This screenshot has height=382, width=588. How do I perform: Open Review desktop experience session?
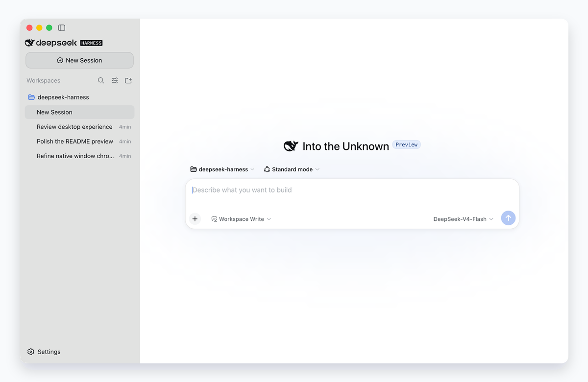[x=79, y=127]
